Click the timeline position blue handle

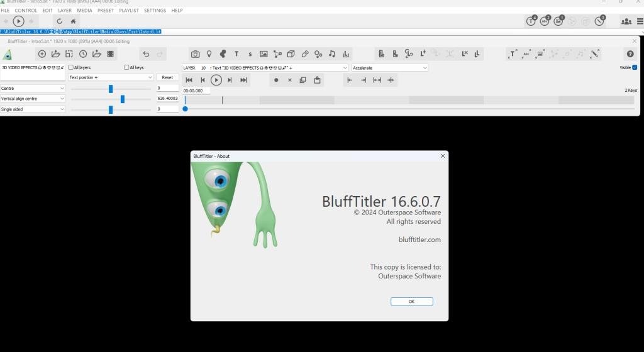click(186, 109)
